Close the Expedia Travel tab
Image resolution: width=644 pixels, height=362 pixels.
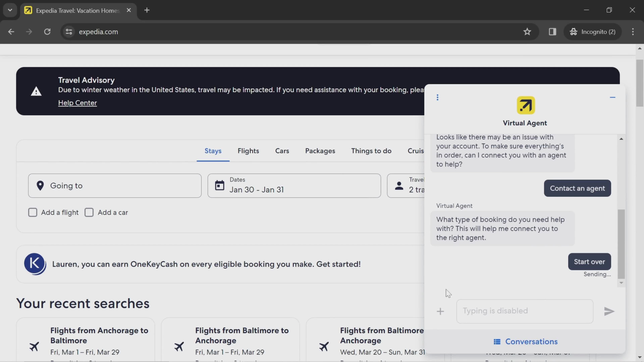click(x=129, y=10)
